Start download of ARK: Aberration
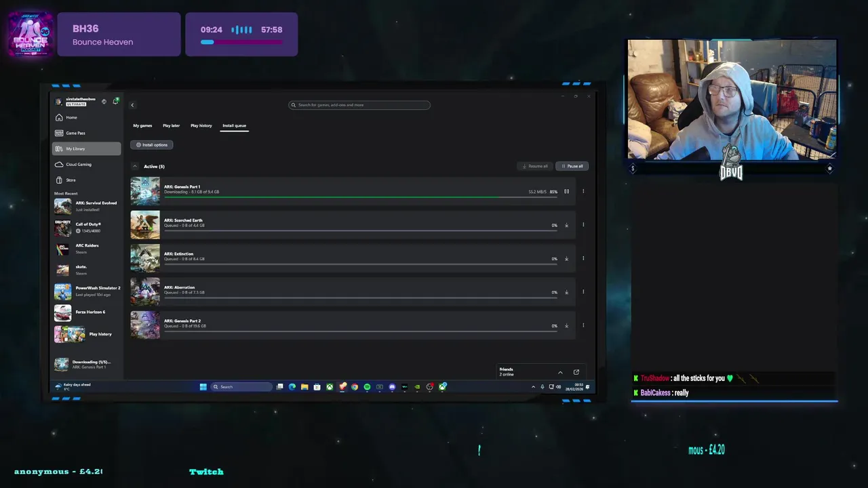This screenshot has height=488, width=868. [x=567, y=292]
